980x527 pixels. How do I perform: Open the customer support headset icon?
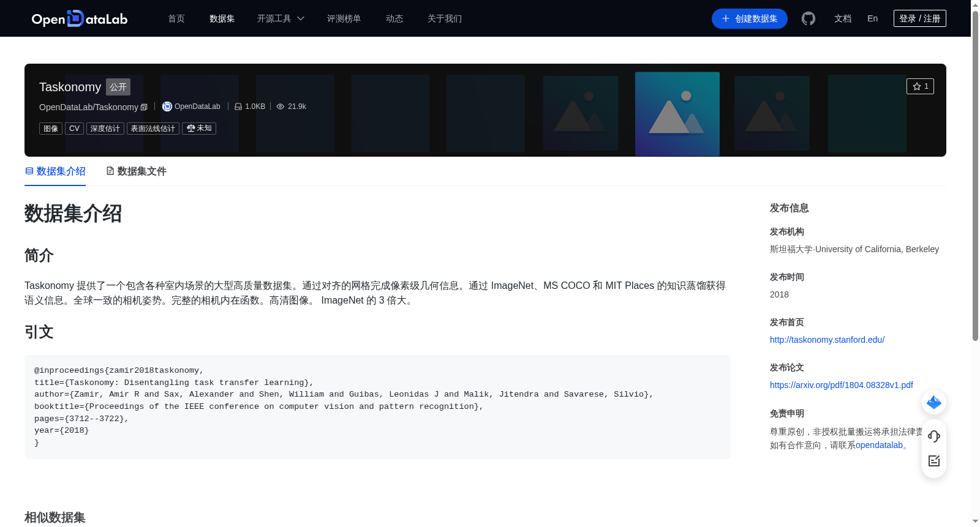click(x=934, y=436)
